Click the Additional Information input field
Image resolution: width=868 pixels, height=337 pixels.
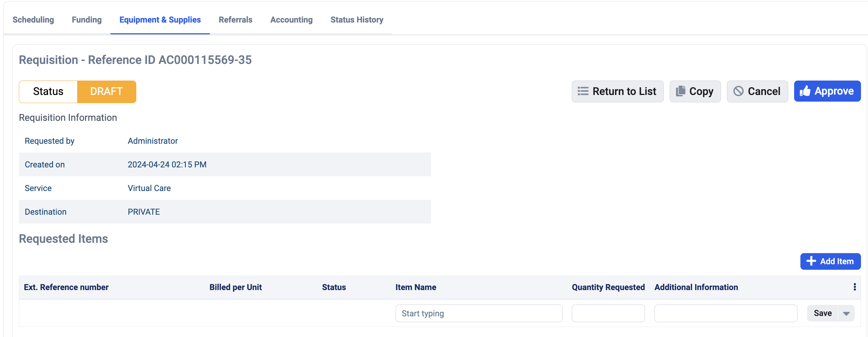(x=725, y=313)
